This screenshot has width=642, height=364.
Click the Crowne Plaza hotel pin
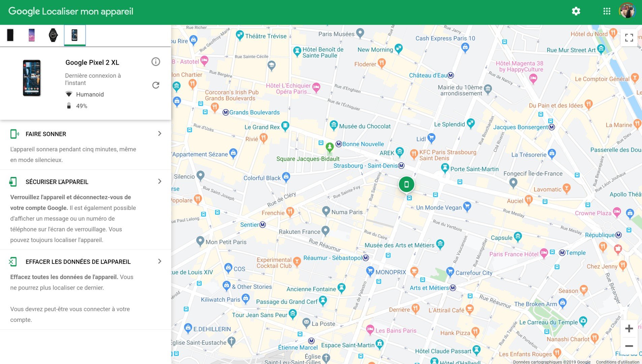[x=617, y=212]
